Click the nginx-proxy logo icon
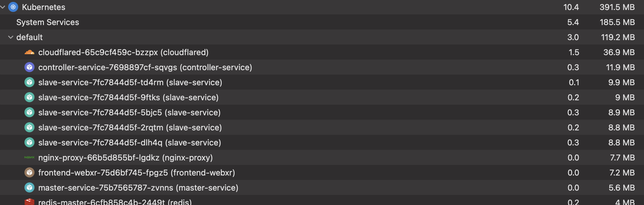 pyautogui.click(x=29, y=157)
